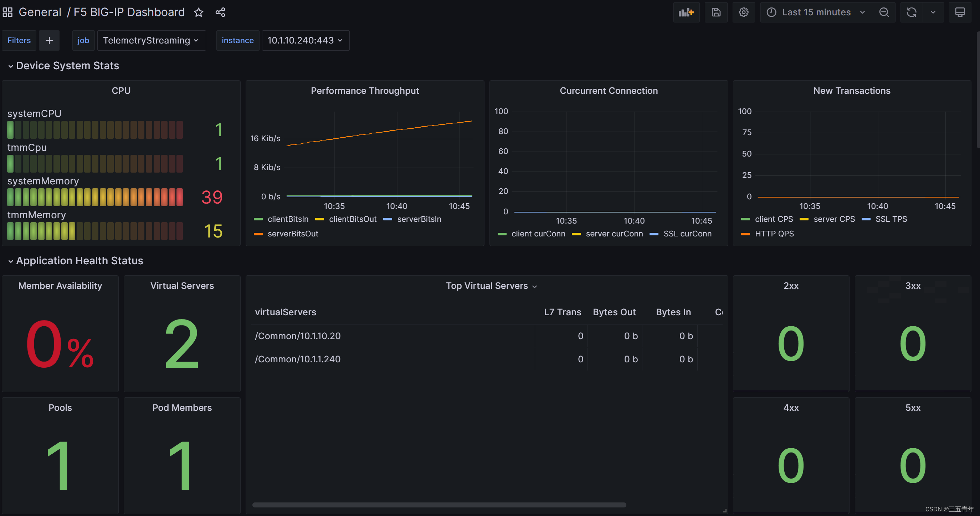
Task: Save the dashboard
Action: [716, 12]
